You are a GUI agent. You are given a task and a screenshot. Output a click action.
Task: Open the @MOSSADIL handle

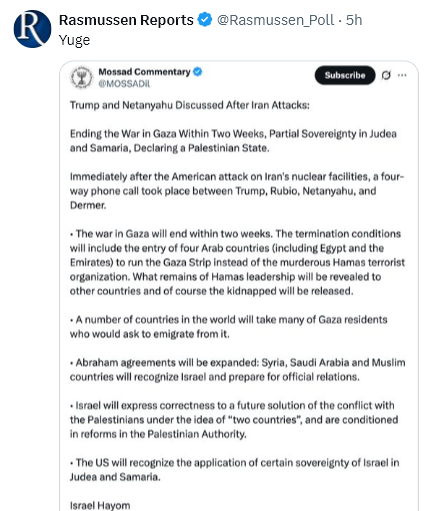(x=124, y=84)
